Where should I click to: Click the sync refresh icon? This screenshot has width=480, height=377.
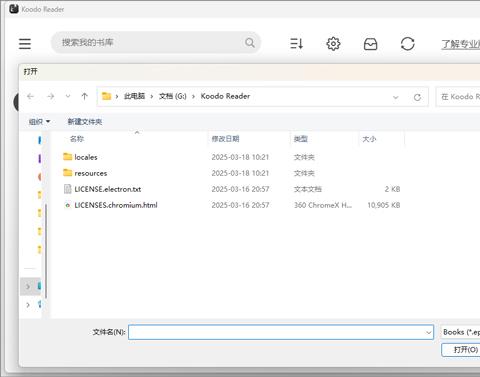point(407,44)
